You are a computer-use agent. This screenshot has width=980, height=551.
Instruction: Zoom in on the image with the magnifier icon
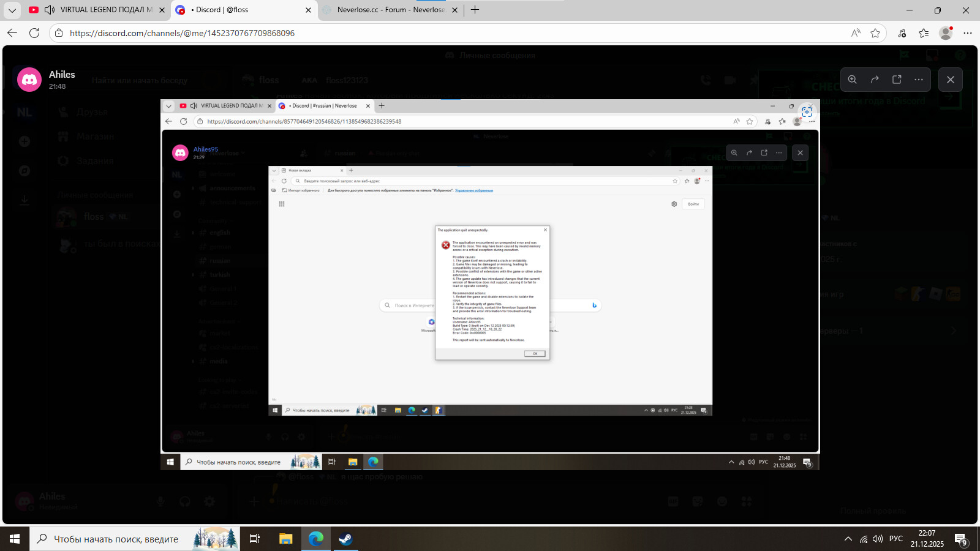[x=852, y=80]
